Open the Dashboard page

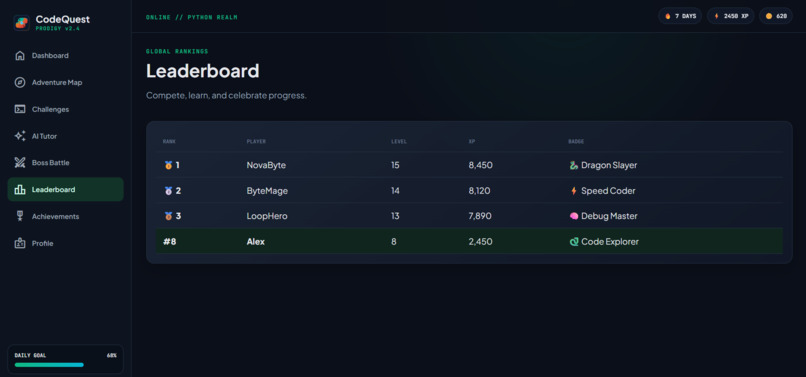point(65,56)
